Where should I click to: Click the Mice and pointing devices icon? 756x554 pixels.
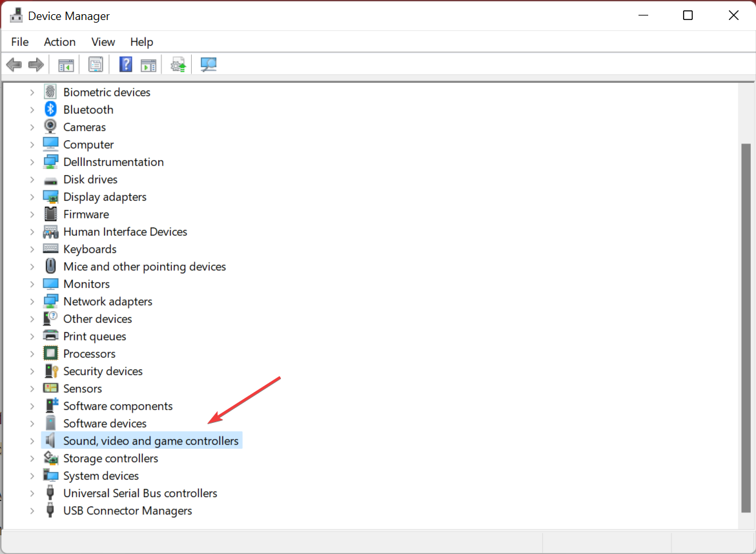[x=50, y=266]
